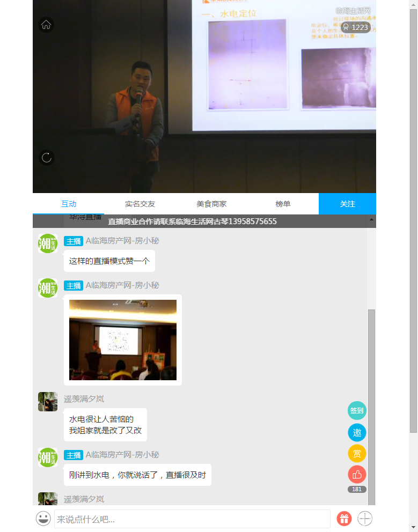
Task: Switch to the 互动 tab
Action: coord(69,204)
